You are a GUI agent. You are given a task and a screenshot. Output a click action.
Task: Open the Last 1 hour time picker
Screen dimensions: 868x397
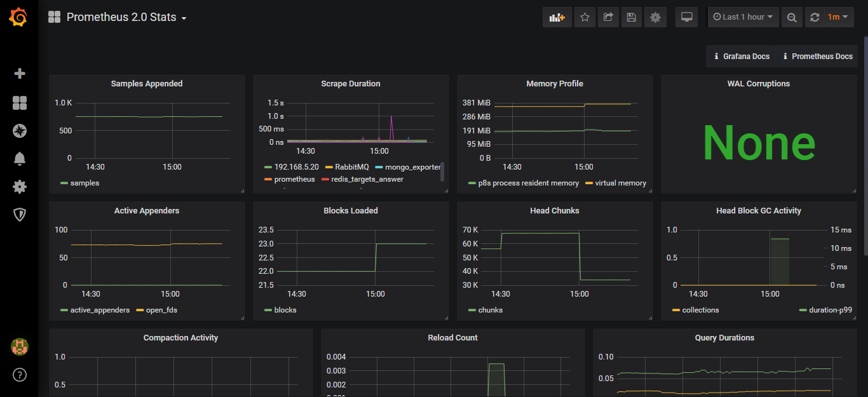click(x=743, y=17)
